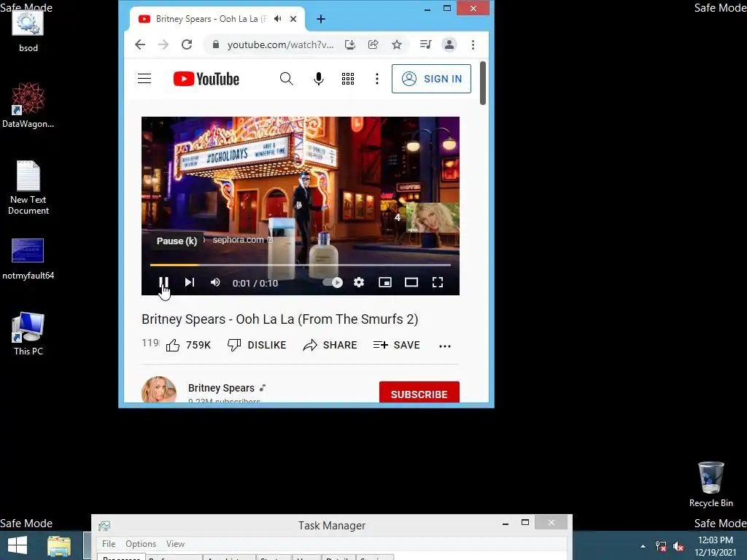Open the sephora.com ad link

242,239
